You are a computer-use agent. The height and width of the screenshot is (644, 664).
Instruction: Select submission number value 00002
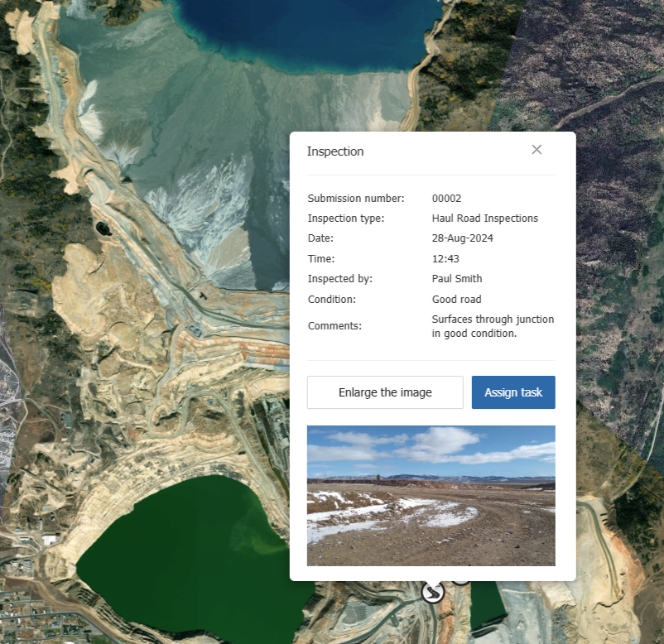click(446, 198)
